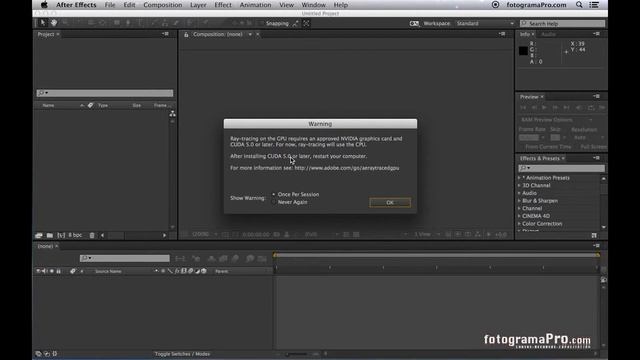The width and height of the screenshot is (640, 360).
Task: Open the Timeline panel options menu
Action: point(597,246)
